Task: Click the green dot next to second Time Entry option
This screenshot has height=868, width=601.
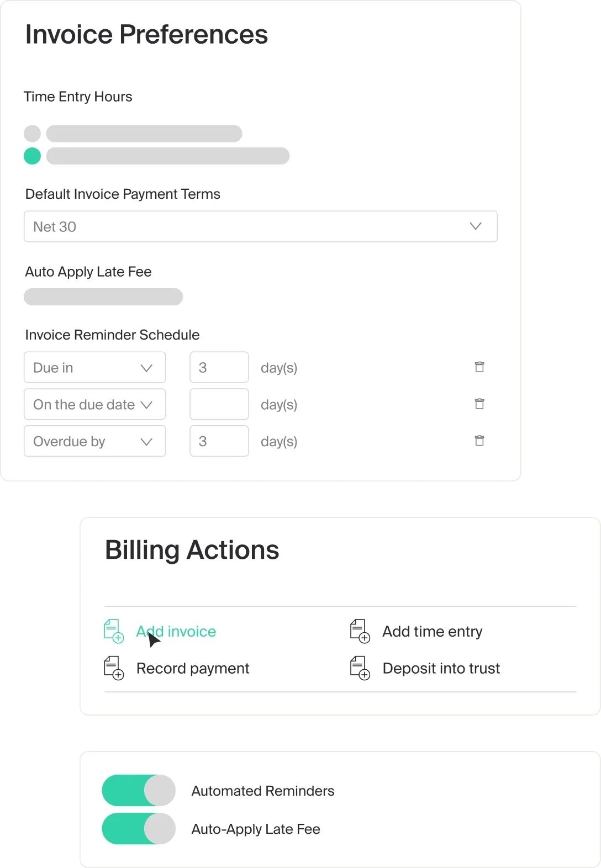Action: coord(32,156)
